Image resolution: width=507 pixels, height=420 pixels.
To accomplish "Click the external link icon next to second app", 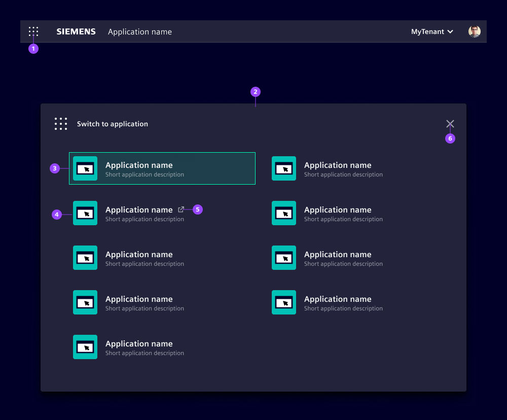I will [181, 209].
